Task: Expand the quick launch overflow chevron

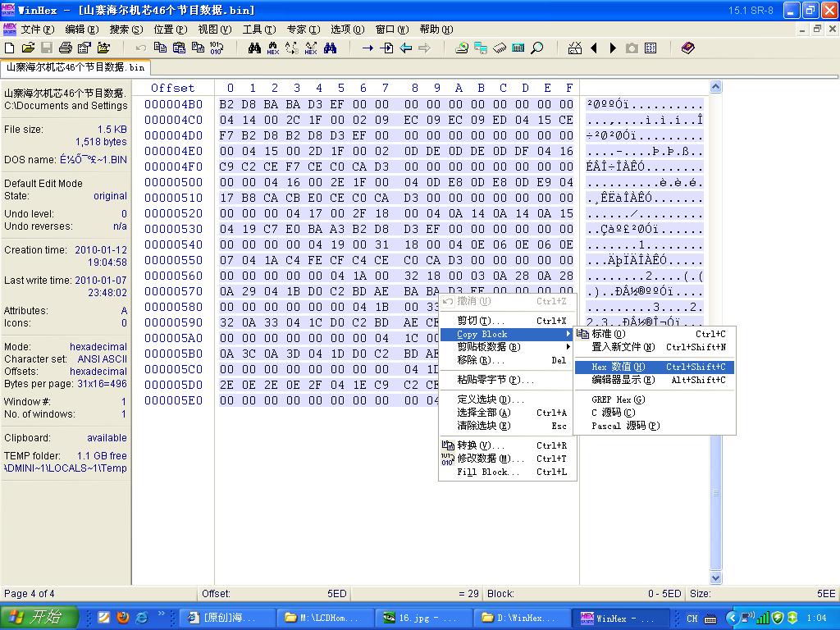Action: [161, 614]
